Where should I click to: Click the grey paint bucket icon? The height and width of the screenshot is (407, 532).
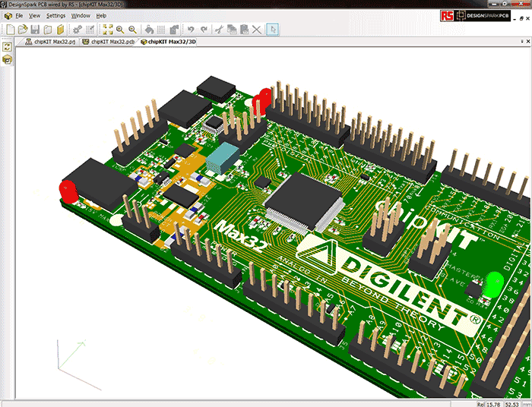coord(149,30)
